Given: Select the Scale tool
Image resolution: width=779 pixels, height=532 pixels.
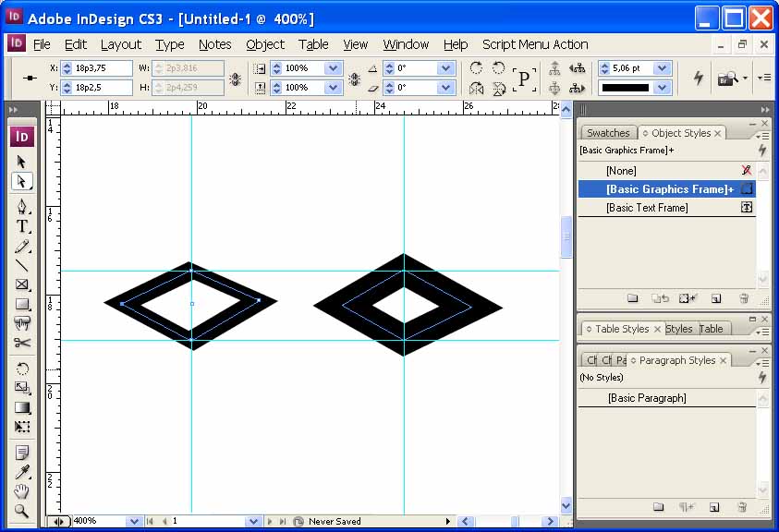Looking at the screenshot, I should (x=22, y=388).
